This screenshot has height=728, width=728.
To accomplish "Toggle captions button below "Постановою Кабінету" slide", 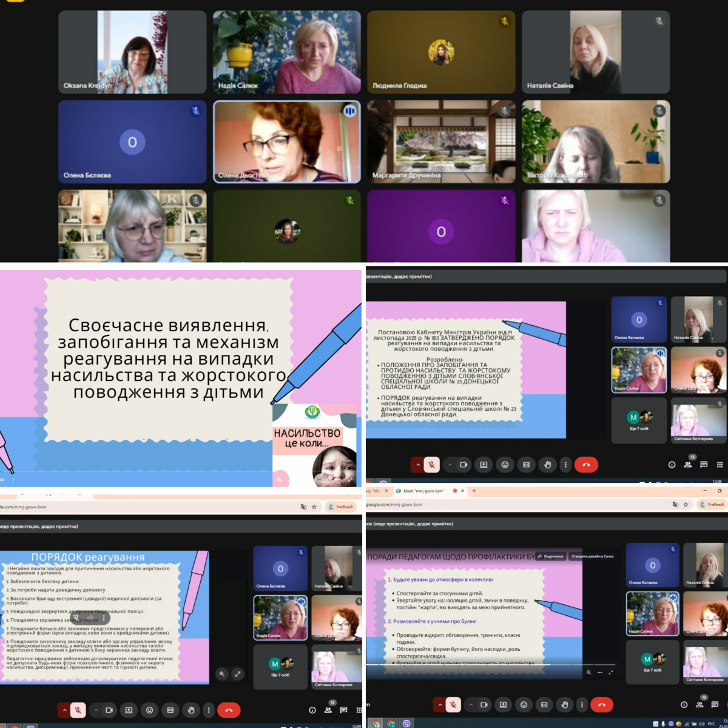I will click(526, 465).
